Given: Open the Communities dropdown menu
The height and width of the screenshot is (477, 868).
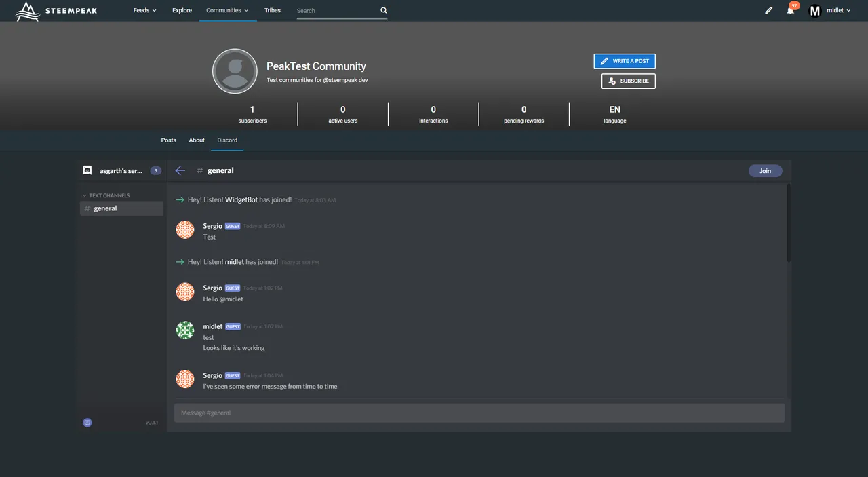Looking at the screenshot, I should [227, 11].
